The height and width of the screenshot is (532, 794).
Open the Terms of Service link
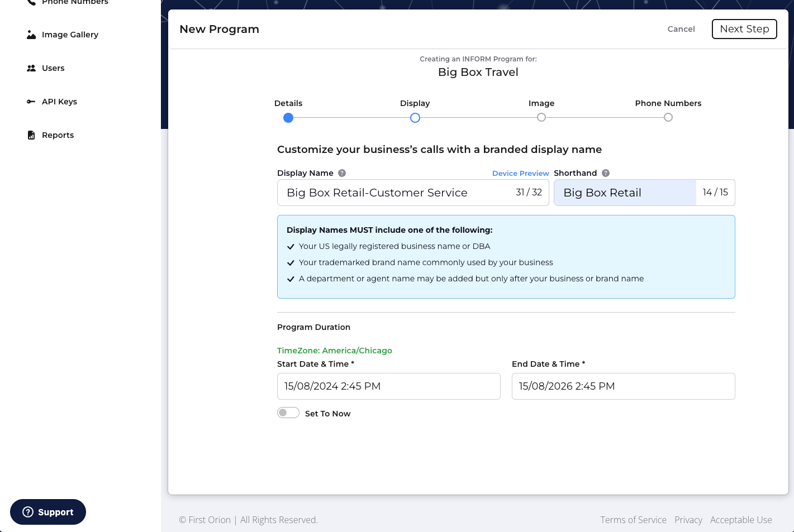[x=634, y=520]
